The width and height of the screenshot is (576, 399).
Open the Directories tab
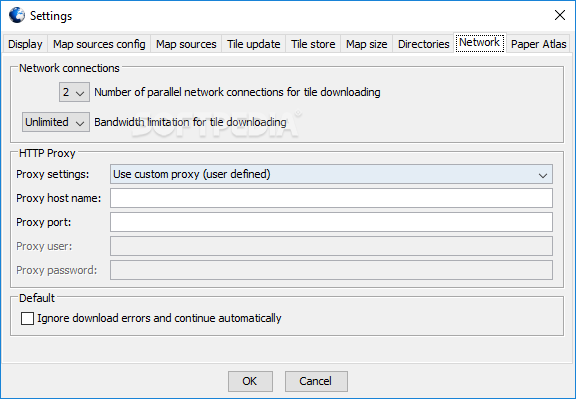424,44
